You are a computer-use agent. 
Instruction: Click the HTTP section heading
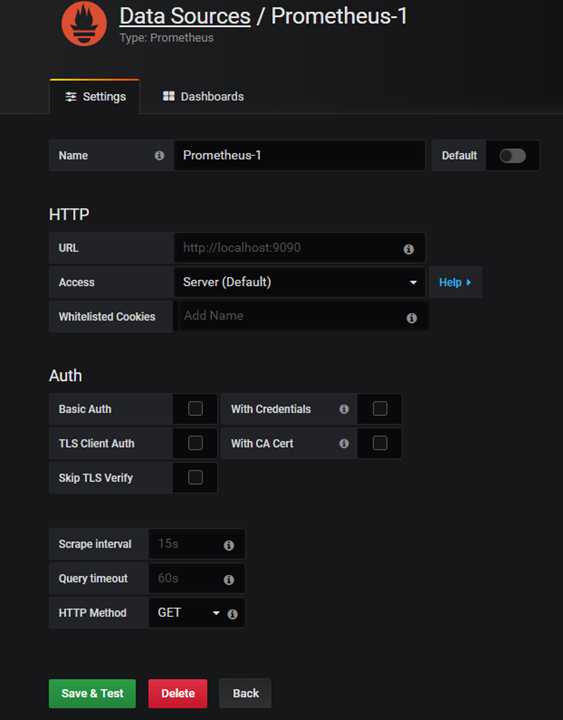click(x=69, y=214)
